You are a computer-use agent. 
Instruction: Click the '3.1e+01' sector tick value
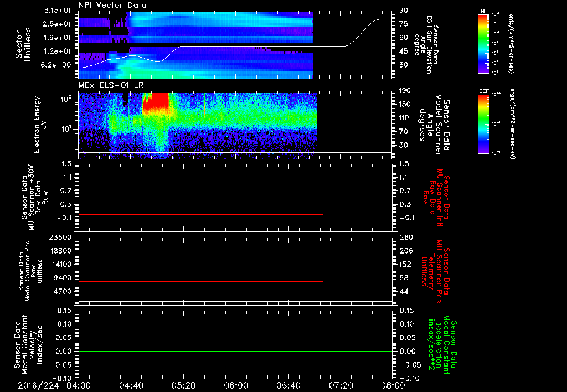pyautogui.click(x=57, y=11)
